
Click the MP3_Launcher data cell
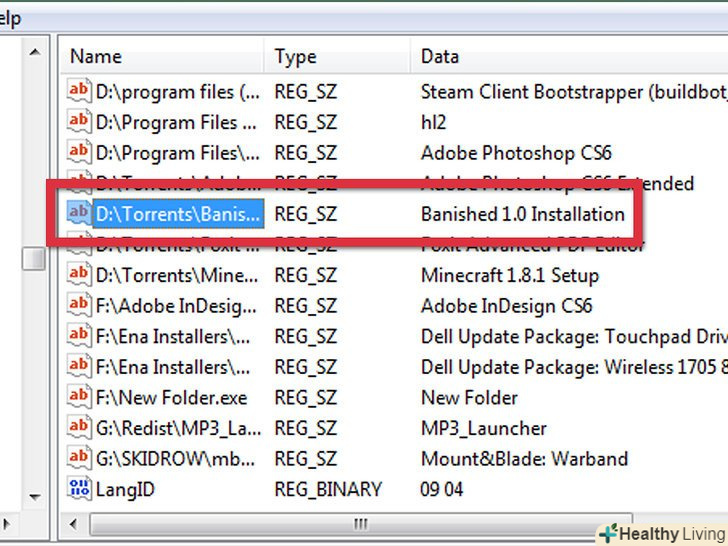484,429
